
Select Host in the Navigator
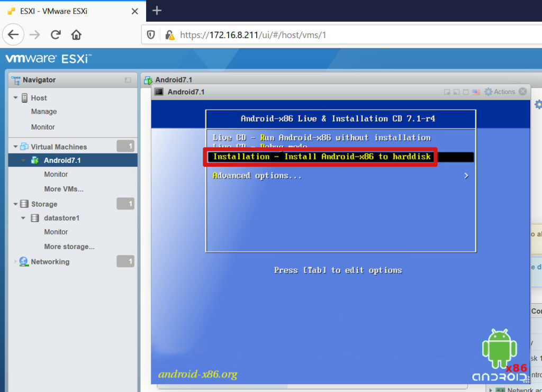[39, 98]
